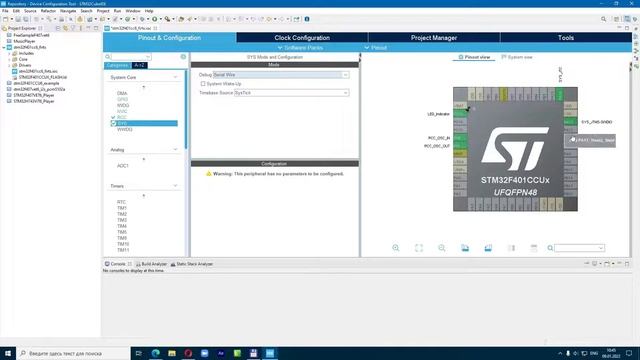Select the Pinout & Configuration tab

[169, 38]
